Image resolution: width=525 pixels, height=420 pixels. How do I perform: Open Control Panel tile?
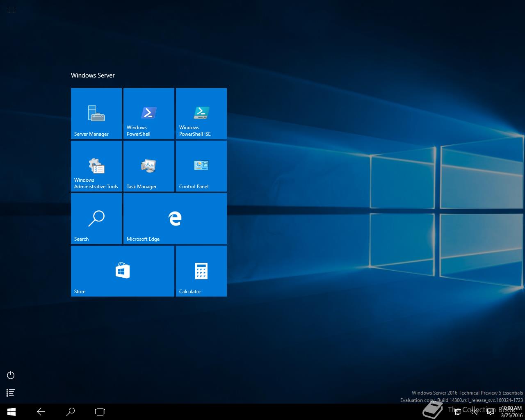coord(201,166)
